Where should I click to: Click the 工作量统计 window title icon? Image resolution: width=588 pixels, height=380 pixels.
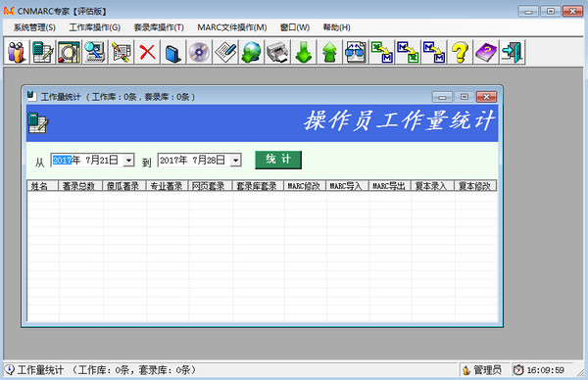pyautogui.click(x=32, y=96)
